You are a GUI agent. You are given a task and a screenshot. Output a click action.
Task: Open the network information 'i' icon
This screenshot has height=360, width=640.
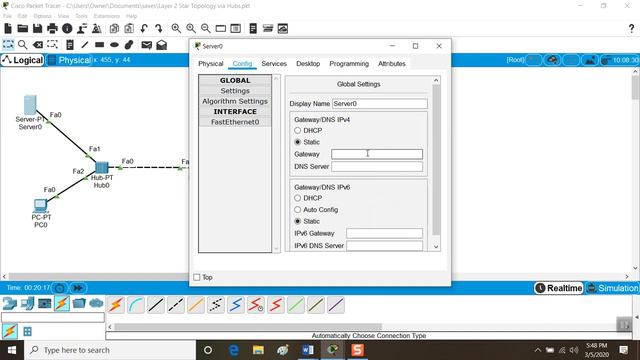point(67,29)
